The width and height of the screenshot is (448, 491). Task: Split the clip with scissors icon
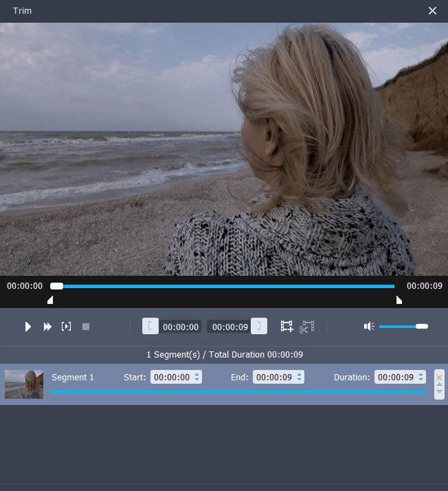(x=307, y=326)
